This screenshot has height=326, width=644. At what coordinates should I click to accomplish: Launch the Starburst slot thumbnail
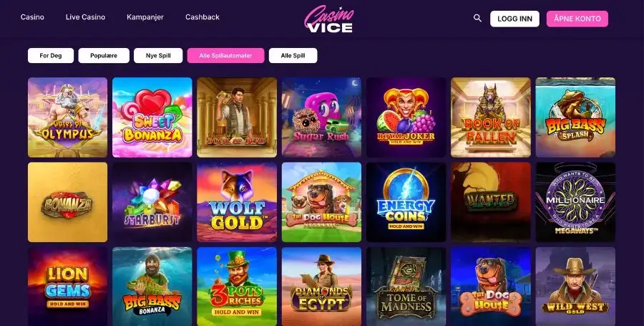click(152, 202)
